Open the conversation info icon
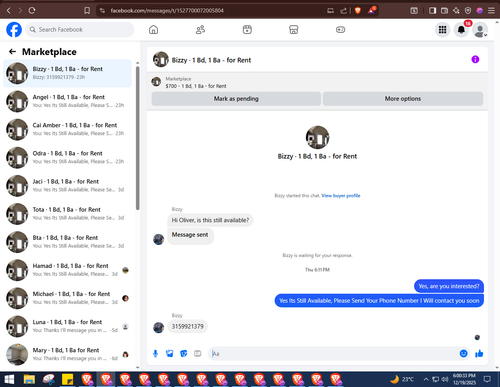This screenshot has height=387, width=500. pyautogui.click(x=475, y=59)
